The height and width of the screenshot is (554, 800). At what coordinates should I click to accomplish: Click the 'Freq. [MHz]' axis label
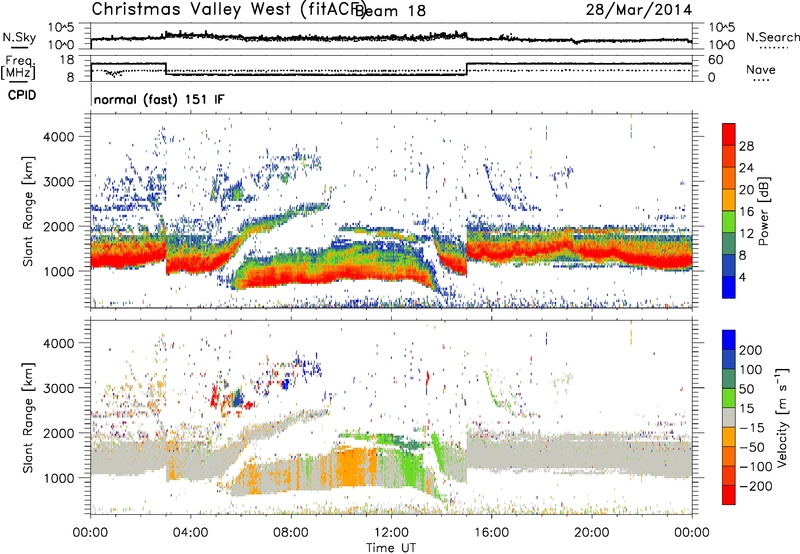[x=18, y=67]
